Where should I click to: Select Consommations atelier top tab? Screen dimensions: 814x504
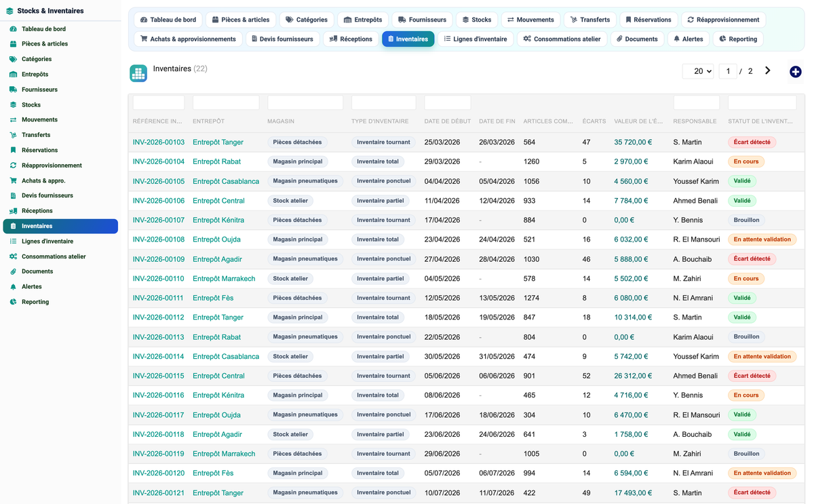tap(562, 39)
